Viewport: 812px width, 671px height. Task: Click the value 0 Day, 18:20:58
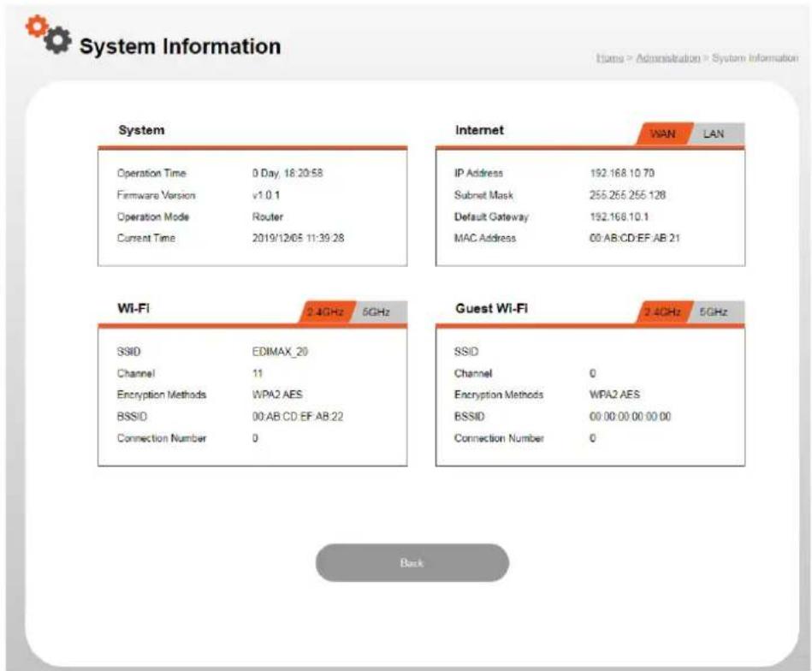click(288, 173)
